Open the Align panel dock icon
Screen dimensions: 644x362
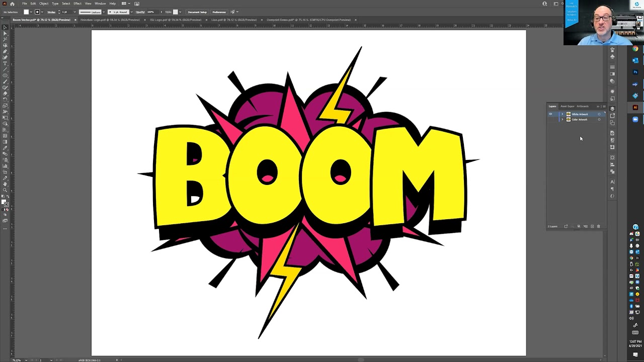click(x=612, y=164)
